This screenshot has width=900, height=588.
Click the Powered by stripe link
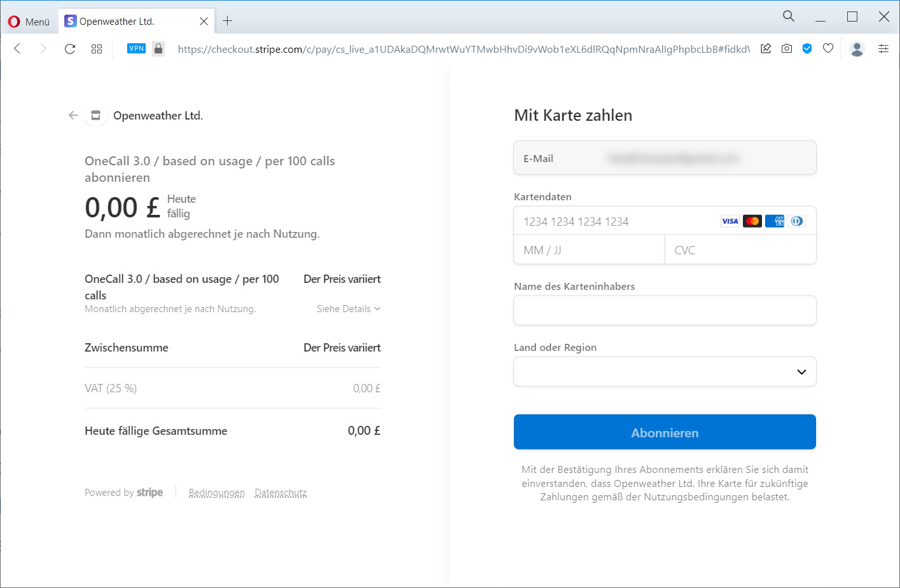(124, 493)
